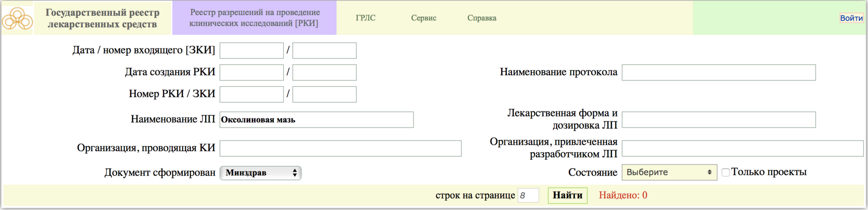
Task: Focus the Наименование протокола field
Action: (718, 72)
